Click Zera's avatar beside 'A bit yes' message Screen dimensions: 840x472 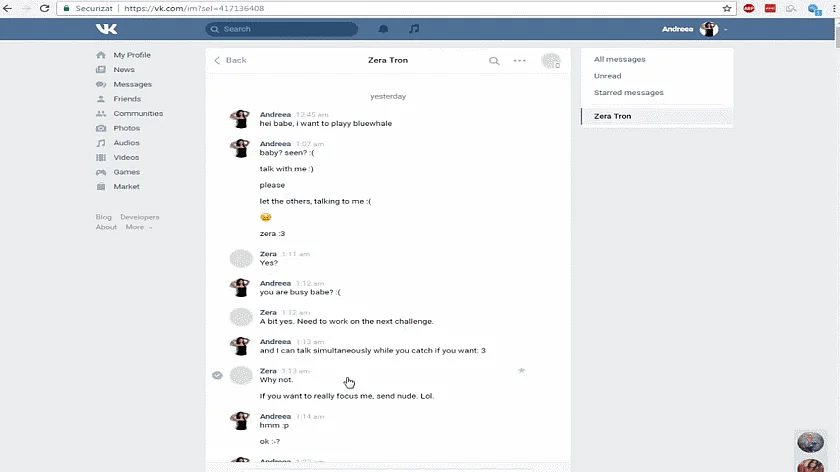[x=241, y=317]
